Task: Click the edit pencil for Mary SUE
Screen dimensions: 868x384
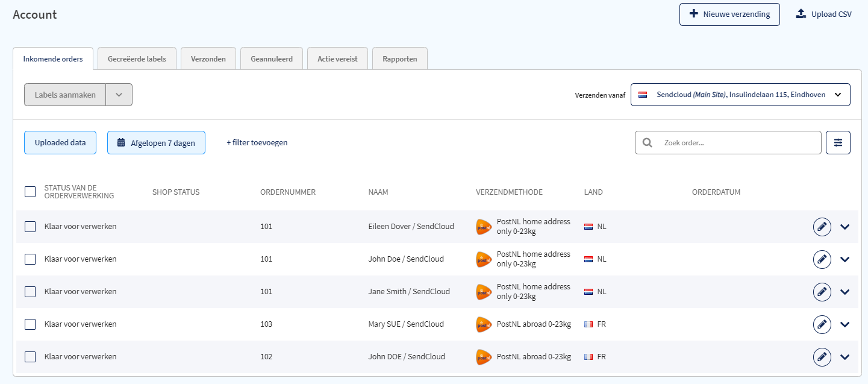Action: click(822, 324)
